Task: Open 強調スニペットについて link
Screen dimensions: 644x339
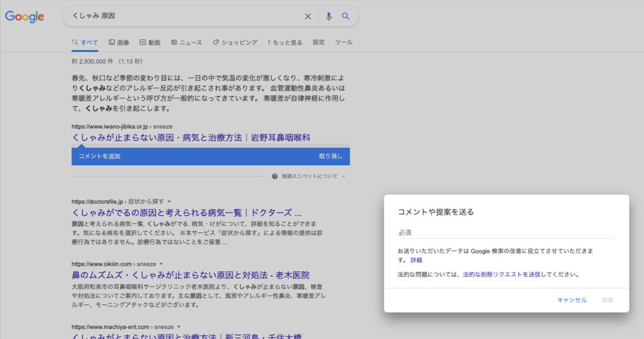Action: (310, 176)
